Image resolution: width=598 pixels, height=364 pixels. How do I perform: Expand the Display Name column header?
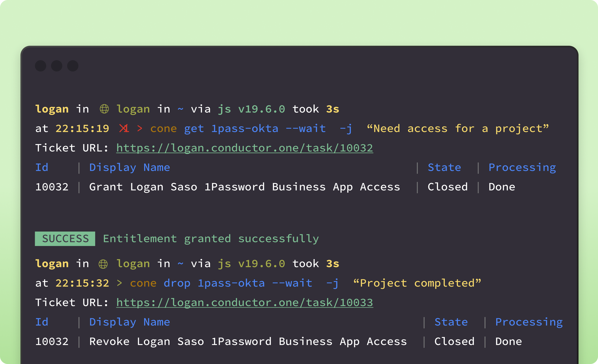(x=130, y=167)
